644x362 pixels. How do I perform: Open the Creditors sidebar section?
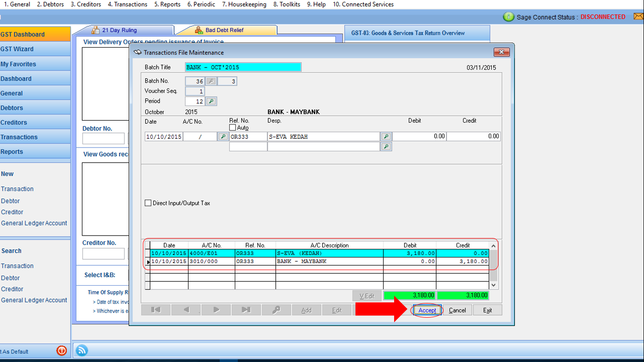coord(35,123)
